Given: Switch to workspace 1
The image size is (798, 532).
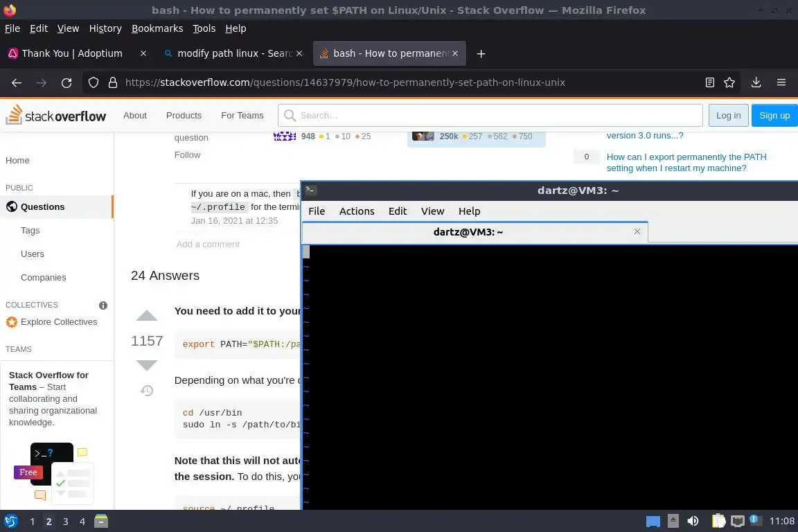Looking at the screenshot, I should click(32, 522).
